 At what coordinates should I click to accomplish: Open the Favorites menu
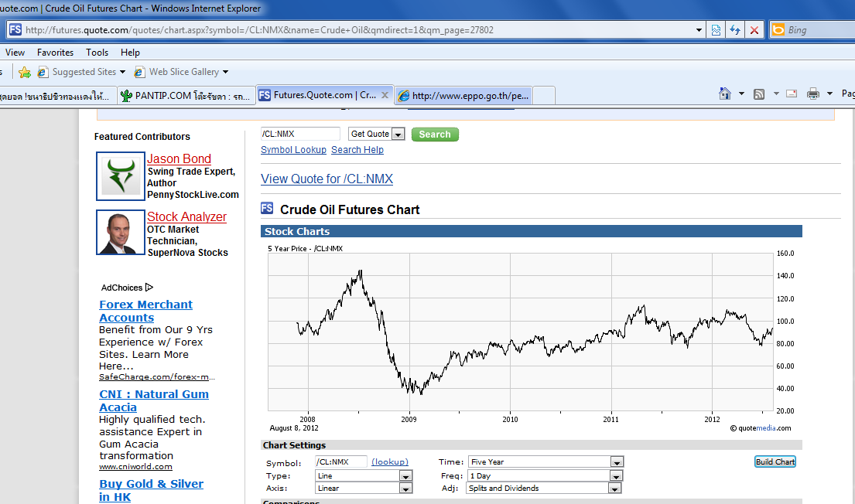(55, 53)
